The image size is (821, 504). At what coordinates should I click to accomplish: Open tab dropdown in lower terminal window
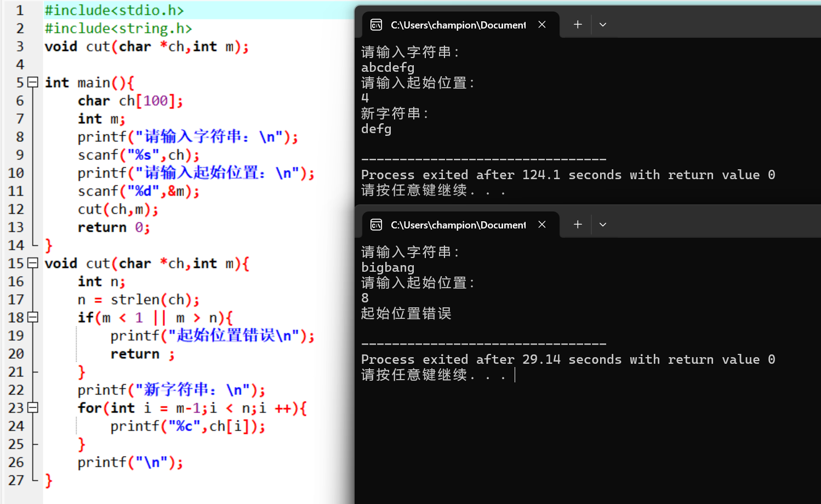tap(603, 225)
